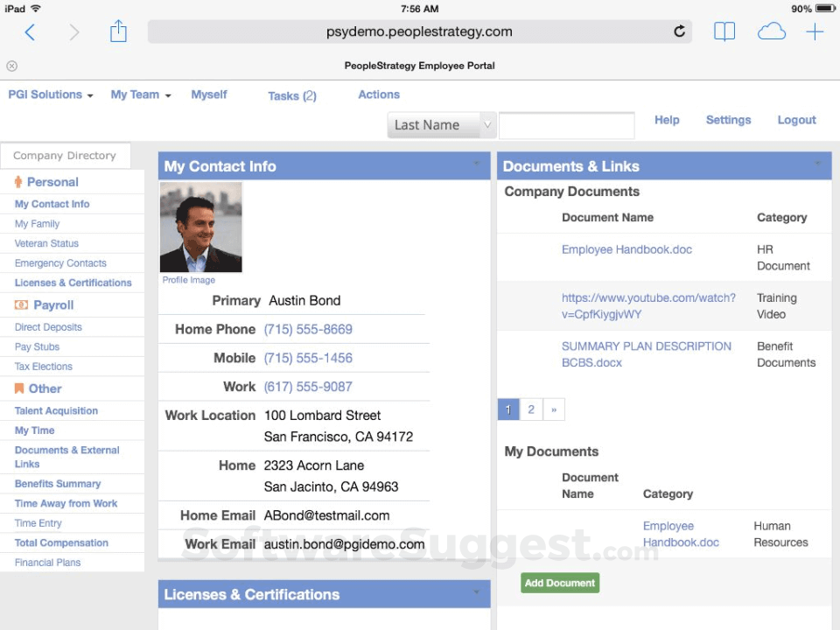Click the Add Document button
The image size is (840, 630).
tap(559, 582)
